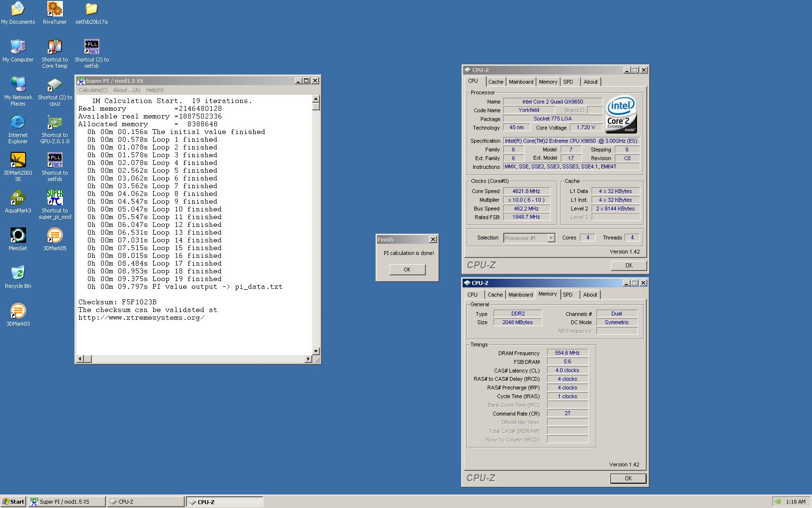The width and height of the screenshot is (812, 508).
Task: Click Super PI horizontal scrollbar left arrow
Action: 80,359
